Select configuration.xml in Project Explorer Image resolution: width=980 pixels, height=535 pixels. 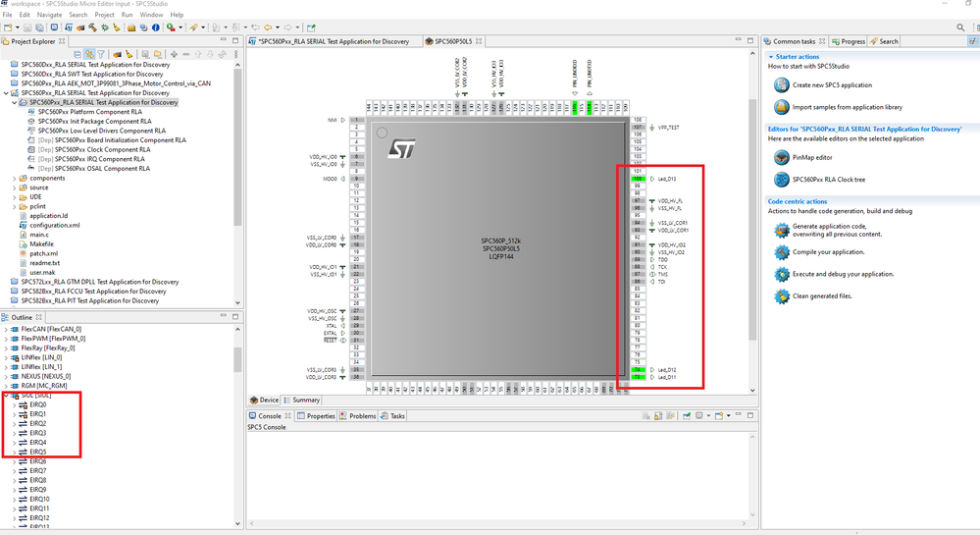[54, 225]
